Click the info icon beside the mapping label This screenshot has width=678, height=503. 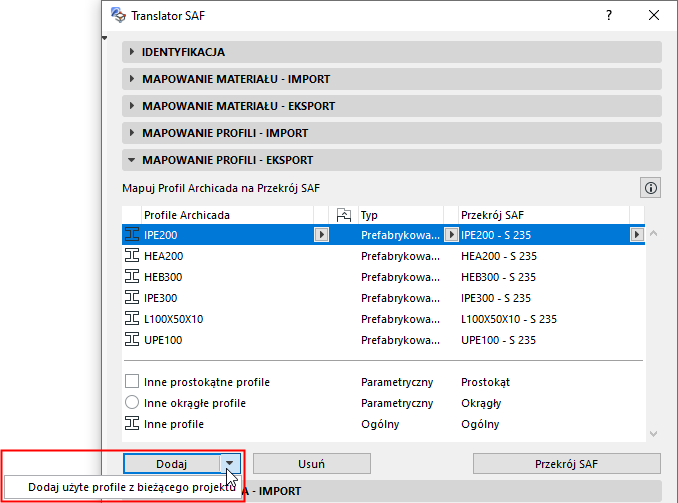[650, 188]
